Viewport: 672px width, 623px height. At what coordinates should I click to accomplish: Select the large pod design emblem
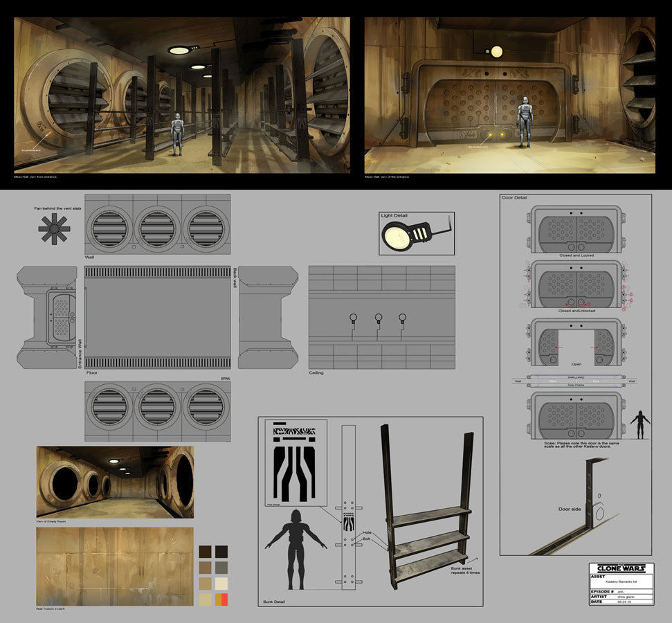296,462
